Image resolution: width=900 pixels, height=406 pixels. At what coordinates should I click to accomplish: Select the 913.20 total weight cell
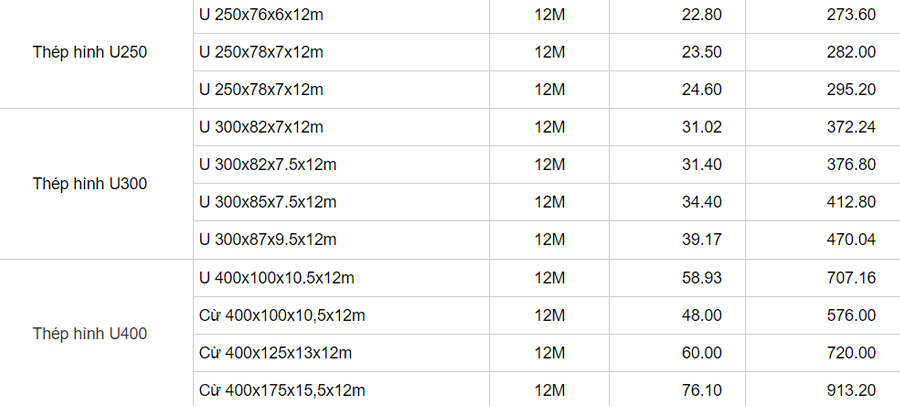click(x=852, y=390)
